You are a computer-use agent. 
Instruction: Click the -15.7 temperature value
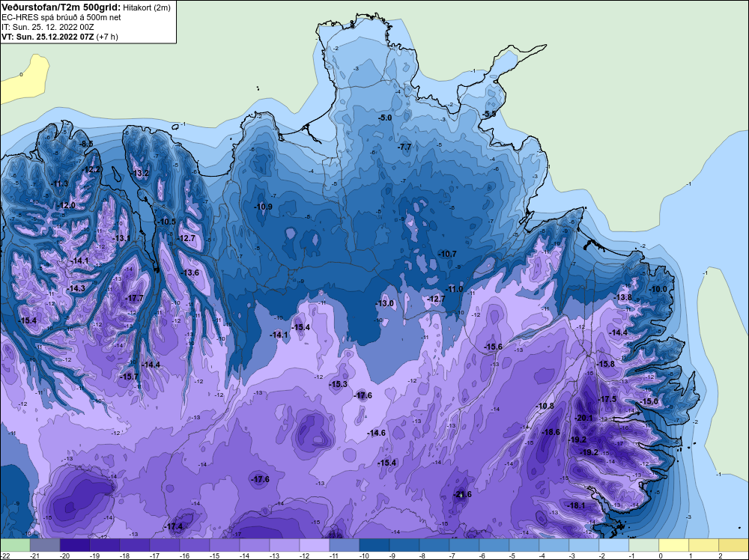(129, 377)
